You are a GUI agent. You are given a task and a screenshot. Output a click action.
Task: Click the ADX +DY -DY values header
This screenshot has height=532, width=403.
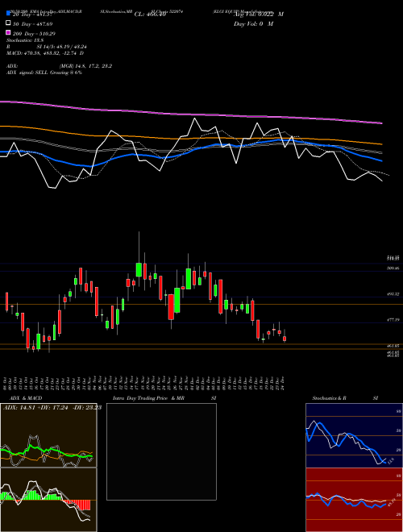[x=52, y=408]
